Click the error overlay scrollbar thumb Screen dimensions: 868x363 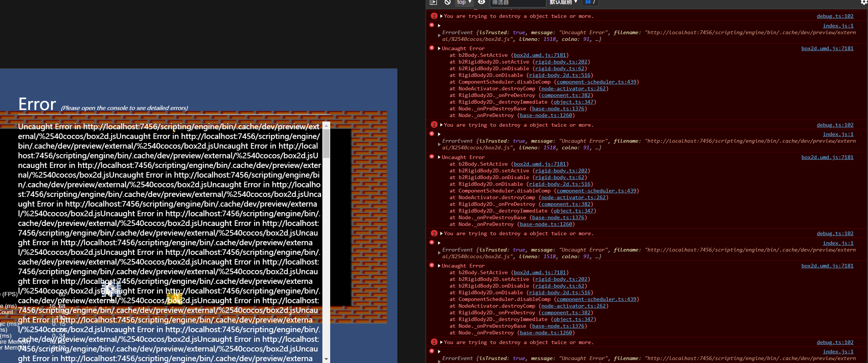tap(326, 143)
